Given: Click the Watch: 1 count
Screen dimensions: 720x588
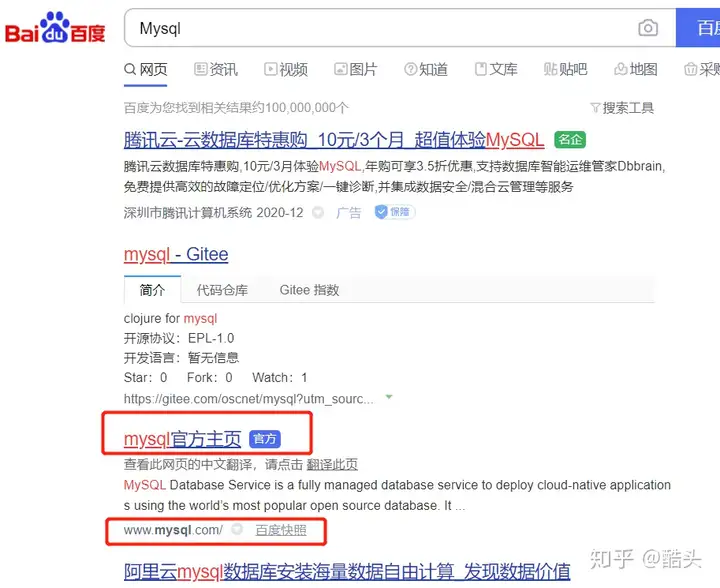Looking at the screenshot, I should pyautogui.click(x=280, y=378).
